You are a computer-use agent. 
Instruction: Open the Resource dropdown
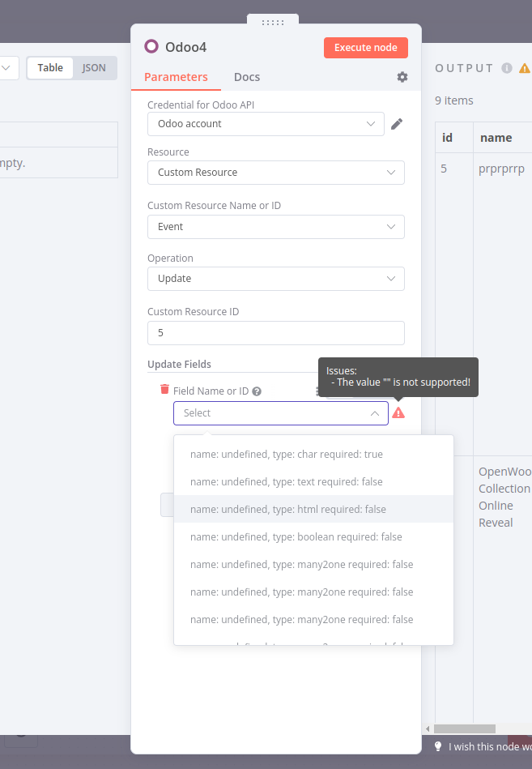(x=275, y=173)
